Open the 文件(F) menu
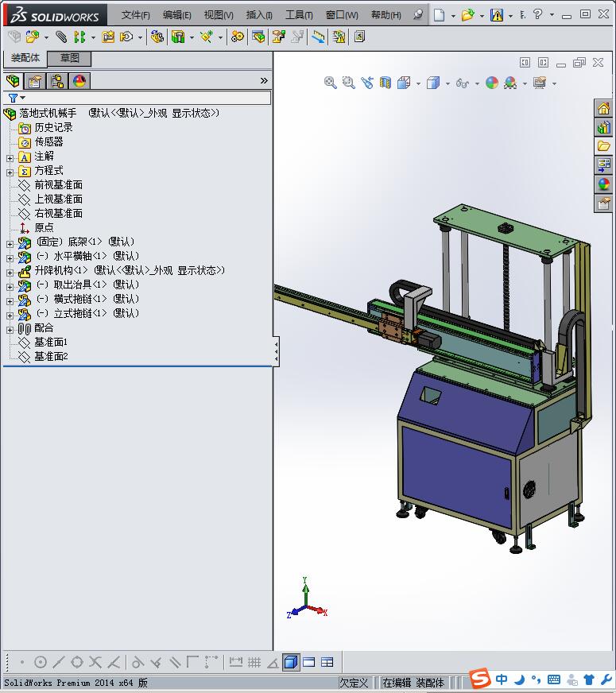The height and width of the screenshot is (693, 616). point(135,15)
